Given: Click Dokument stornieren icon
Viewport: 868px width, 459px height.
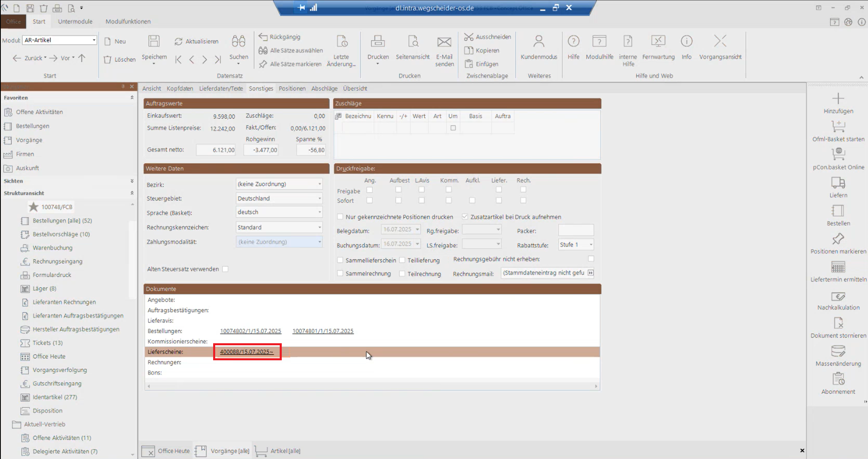Looking at the screenshot, I should pyautogui.click(x=838, y=324).
